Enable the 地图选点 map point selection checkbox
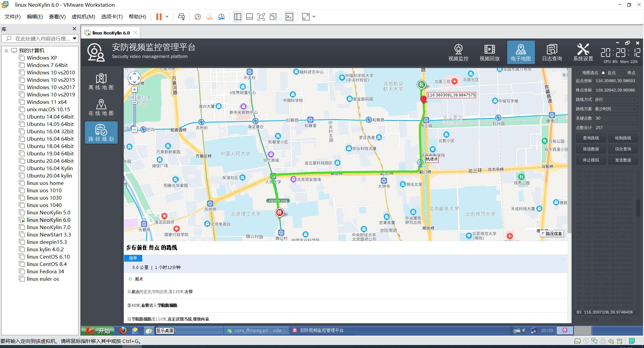The width and height of the screenshot is (644, 348). [578, 73]
